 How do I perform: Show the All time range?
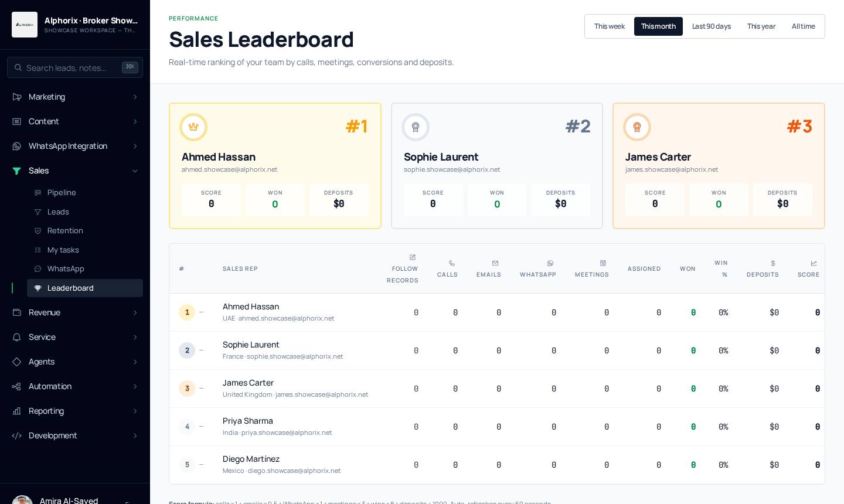[804, 26]
